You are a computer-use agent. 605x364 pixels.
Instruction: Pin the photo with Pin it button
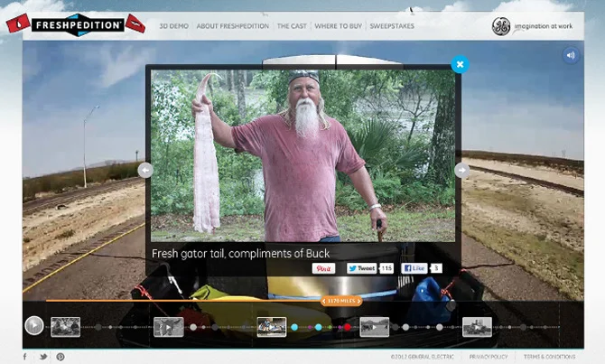(323, 268)
